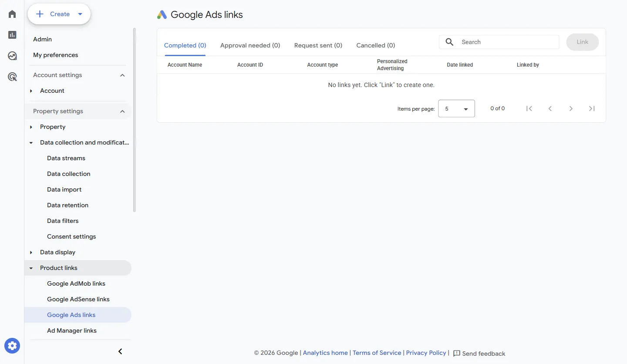627x364 pixels.
Task: Go to the Home icon in left rail
Action: [12, 14]
